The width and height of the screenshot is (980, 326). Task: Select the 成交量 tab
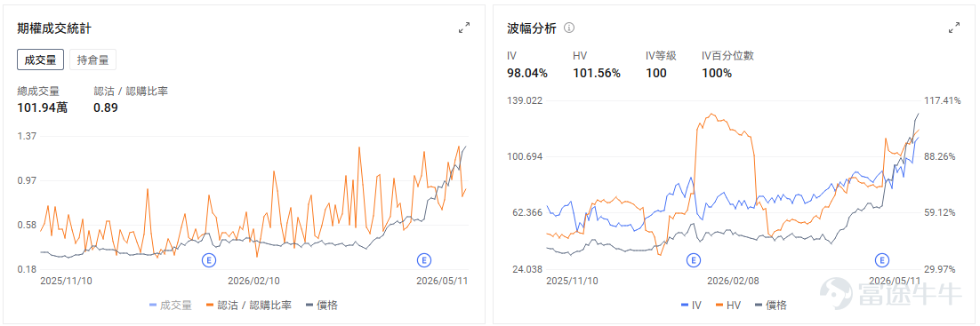click(x=40, y=60)
